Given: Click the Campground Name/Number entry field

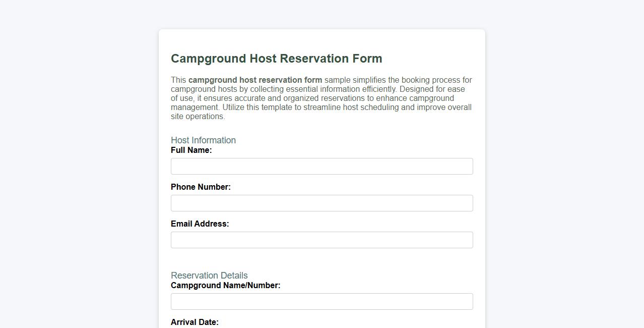Looking at the screenshot, I should pyautogui.click(x=321, y=301).
